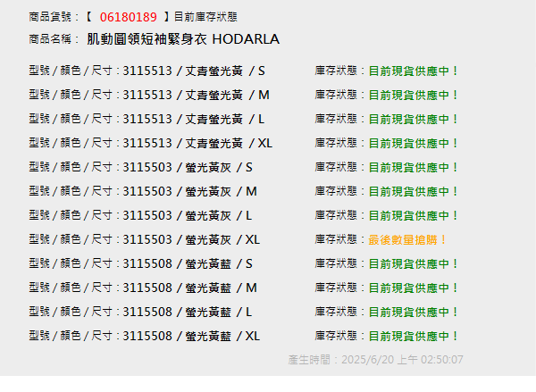This screenshot has width=536, height=392.
Task: Click the stock status for 丈青螢光黃 size S
Action: click(x=413, y=71)
